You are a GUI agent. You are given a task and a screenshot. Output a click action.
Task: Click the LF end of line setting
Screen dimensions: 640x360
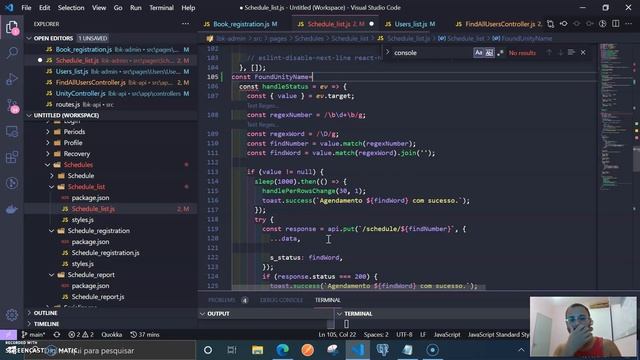pyautogui.click(x=423, y=334)
